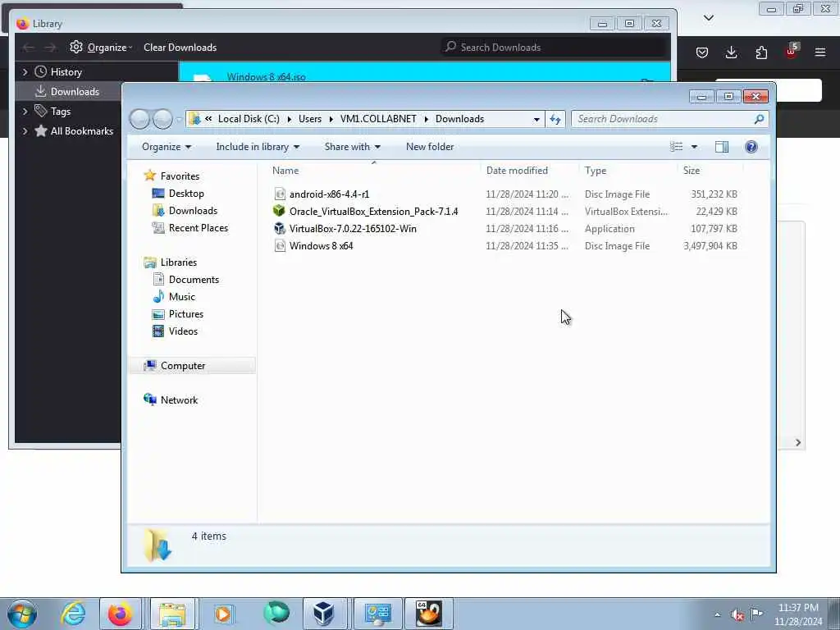Screen dimensions: 840x630
Task: Click VM1.COLLABNET in the address breadcrumb
Action: tap(378, 119)
